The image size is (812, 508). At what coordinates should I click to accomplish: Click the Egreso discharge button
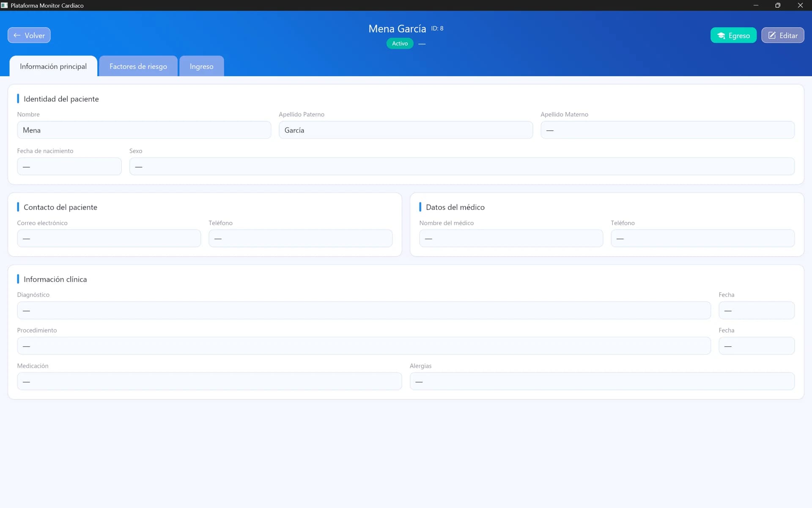click(733, 35)
